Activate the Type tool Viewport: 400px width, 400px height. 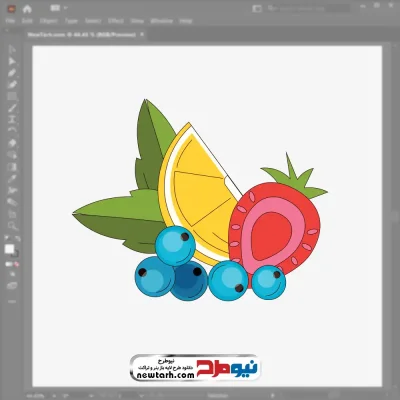[12, 120]
